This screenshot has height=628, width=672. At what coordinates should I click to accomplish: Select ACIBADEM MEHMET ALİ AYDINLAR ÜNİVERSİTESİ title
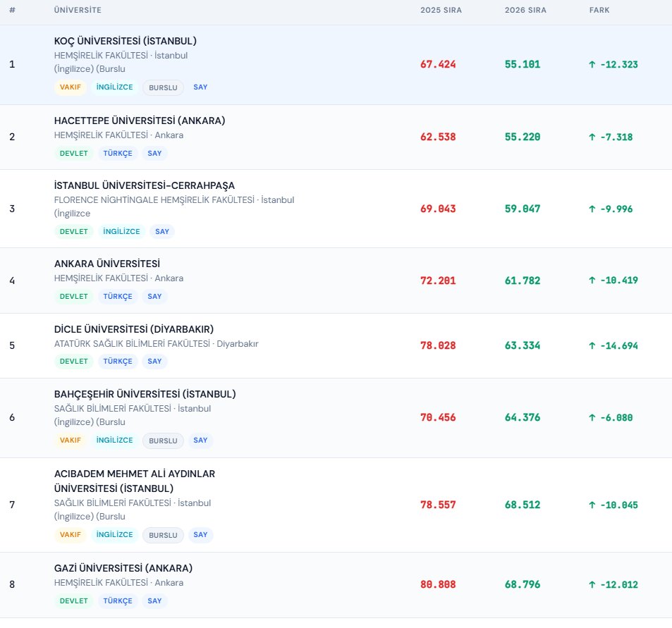point(135,481)
